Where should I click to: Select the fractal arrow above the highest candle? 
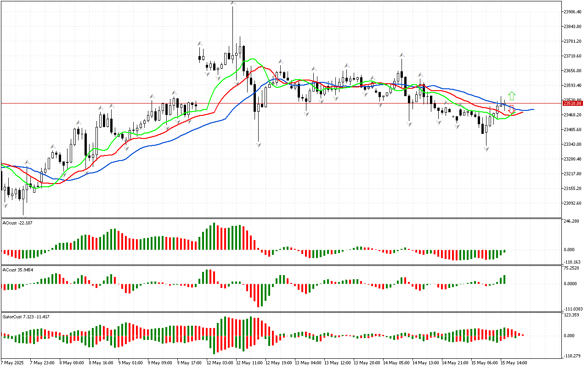(233, 3)
